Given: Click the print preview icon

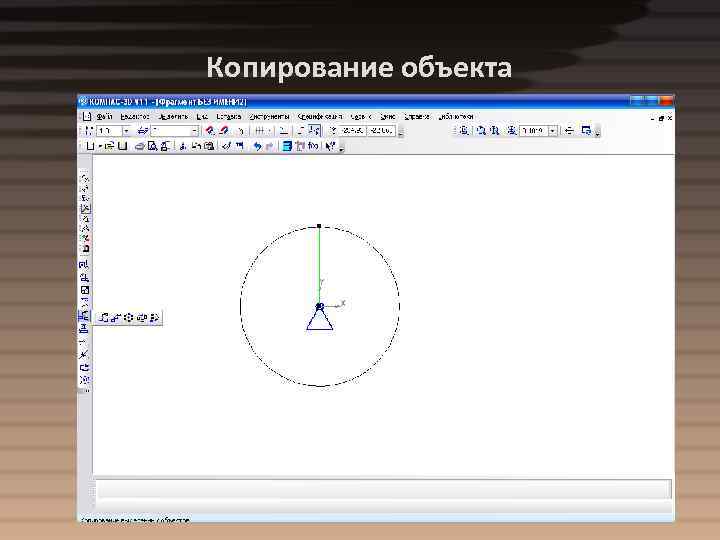Looking at the screenshot, I should click(x=152, y=146).
